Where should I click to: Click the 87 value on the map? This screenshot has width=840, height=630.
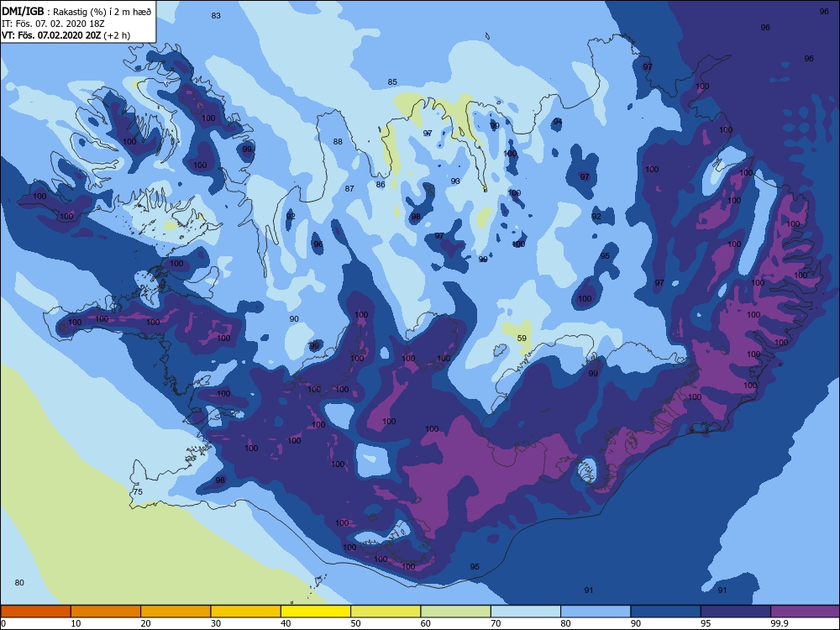pos(349,188)
